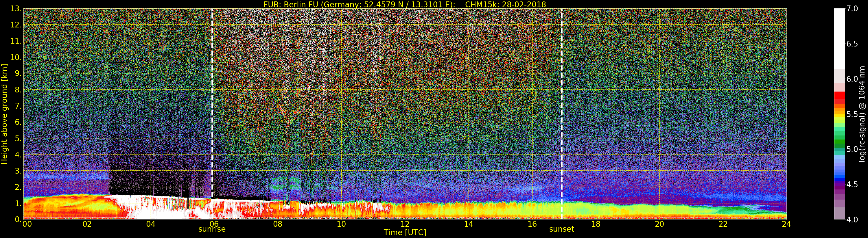Click height axis tick '6.'
Viewport: 868px width, 238px height.
(18, 122)
